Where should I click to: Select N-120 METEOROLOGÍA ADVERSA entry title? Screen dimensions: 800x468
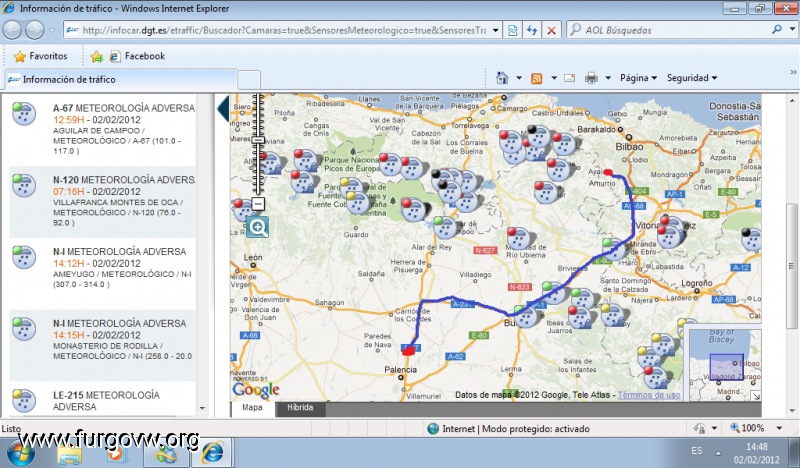(124, 180)
